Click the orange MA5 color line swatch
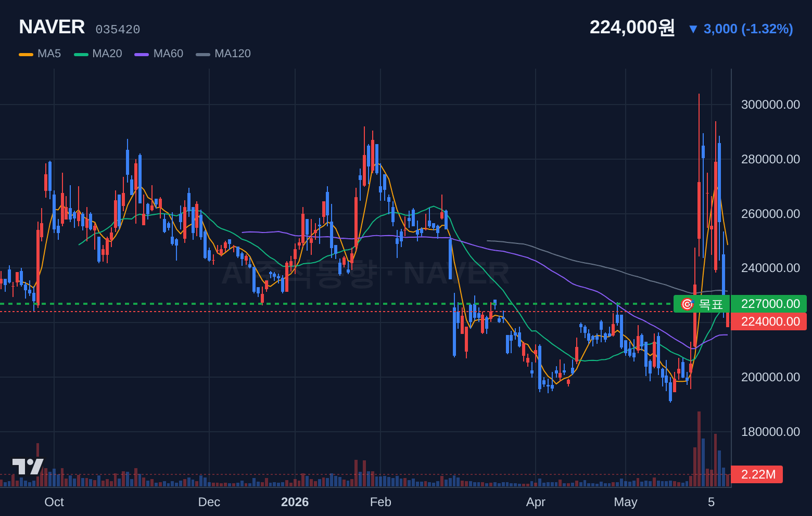Viewport: 812px width, 516px height. 26,54
